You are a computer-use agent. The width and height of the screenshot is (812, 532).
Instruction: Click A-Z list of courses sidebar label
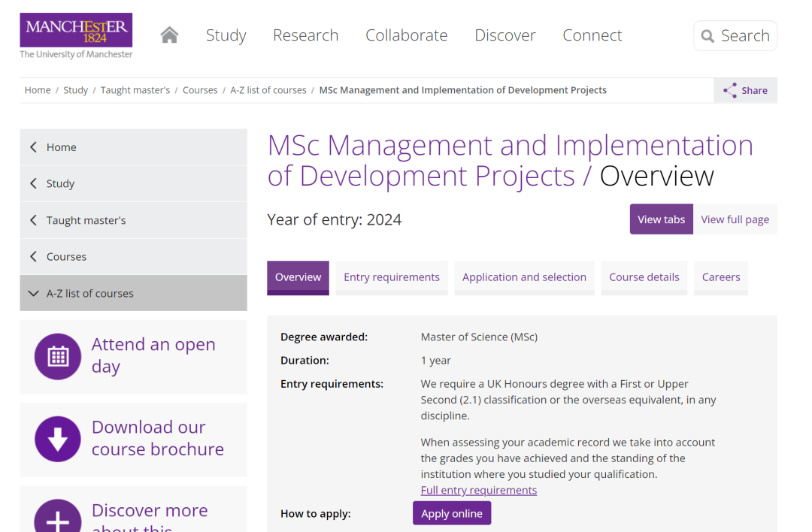click(x=89, y=294)
